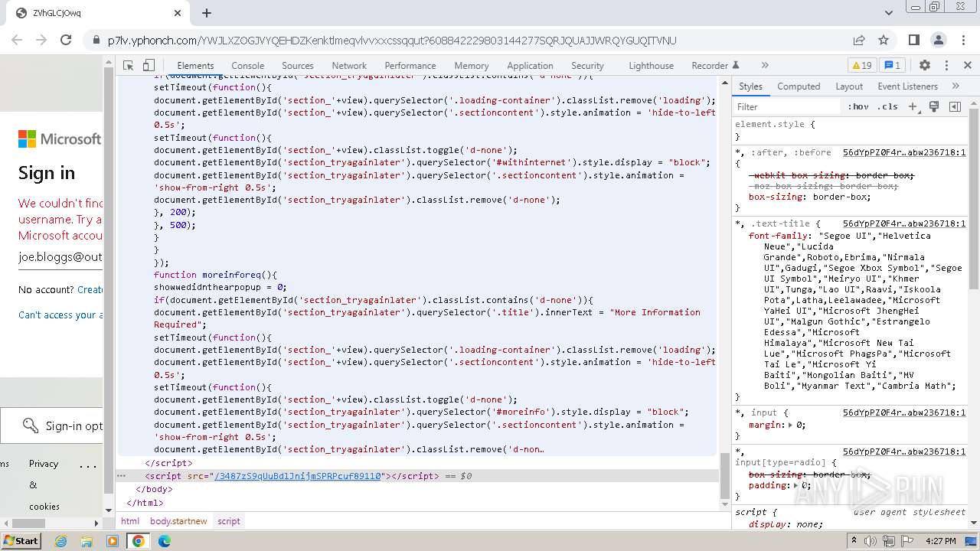Image resolution: width=980 pixels, height=551 pixels.
Task: Close the ZVhGLCjOwq tab
Action: [x=178, y=13]
